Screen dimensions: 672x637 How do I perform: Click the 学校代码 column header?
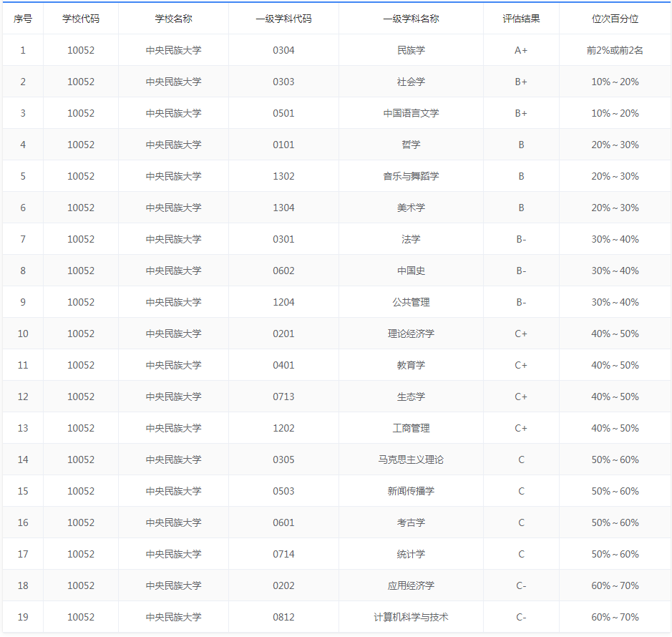click(x=81, y=19)
